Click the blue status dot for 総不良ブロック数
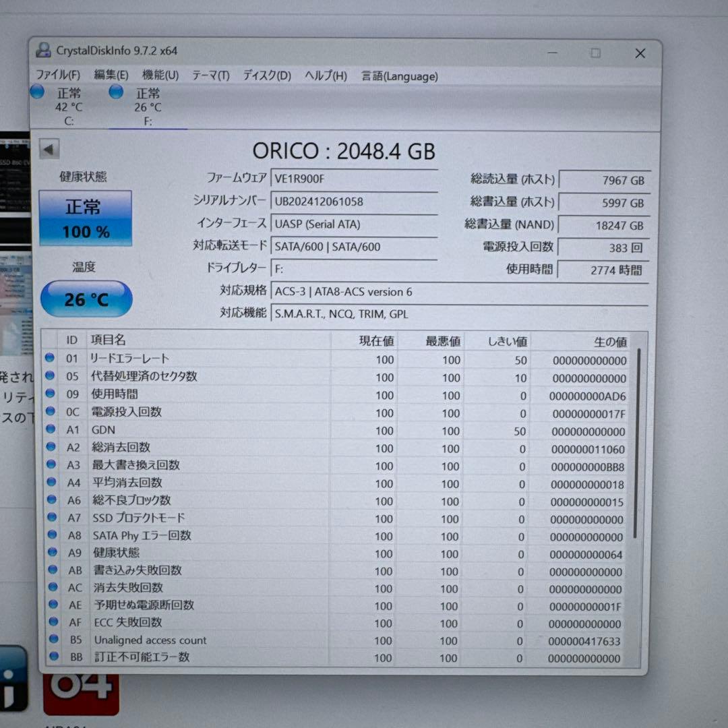Image resolution: width=728 pixels, height=728 pixels. (x=51, y=499)
